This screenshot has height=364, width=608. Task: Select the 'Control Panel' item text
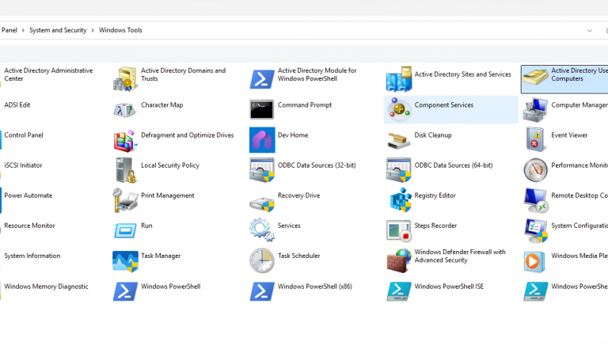(24, 135)
